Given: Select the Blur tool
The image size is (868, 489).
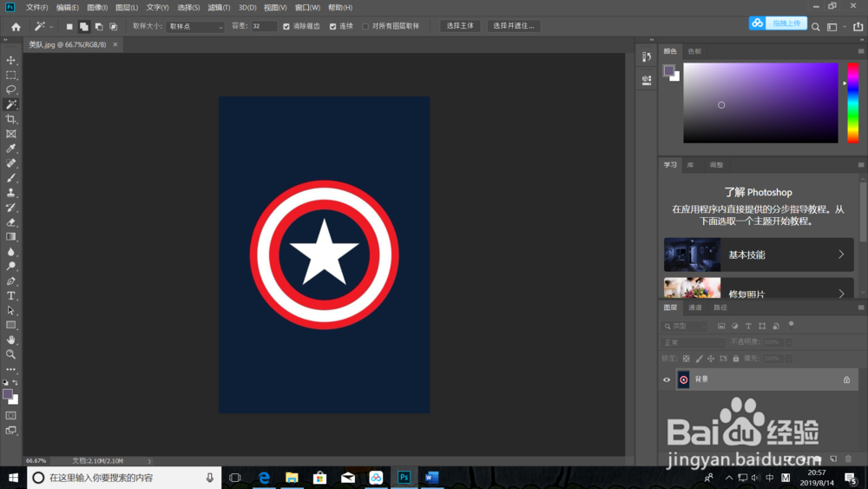Looking at the screenshot, I should [10, 252].
